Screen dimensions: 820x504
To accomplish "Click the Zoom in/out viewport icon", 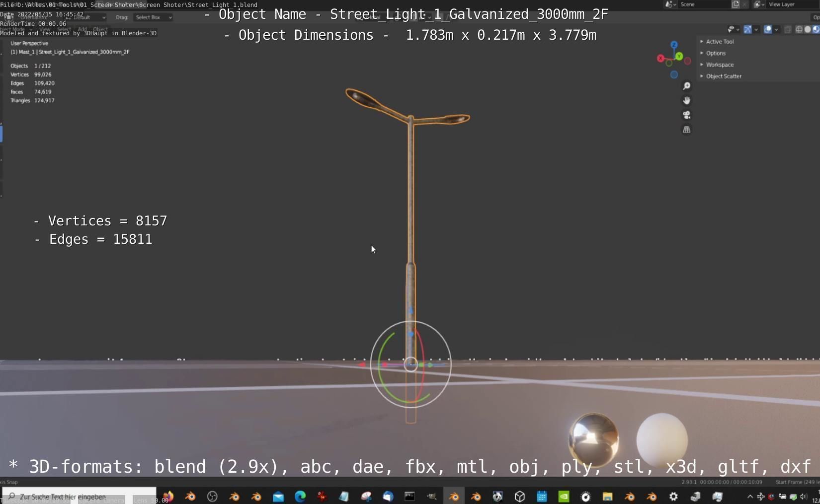I will pyautogui.click(x=686, y=86).
